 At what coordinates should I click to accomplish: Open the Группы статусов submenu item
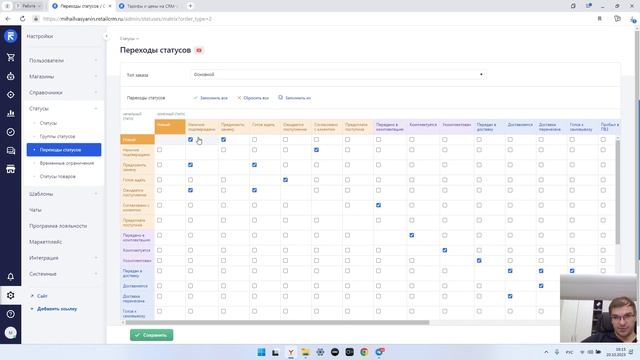(x=57, y=136)
